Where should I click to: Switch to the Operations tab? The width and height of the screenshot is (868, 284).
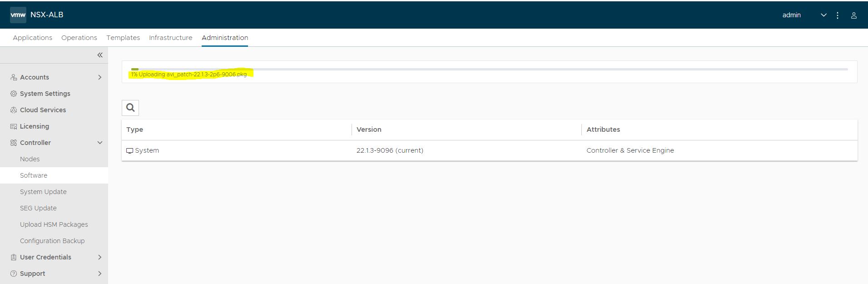point(79,38)
